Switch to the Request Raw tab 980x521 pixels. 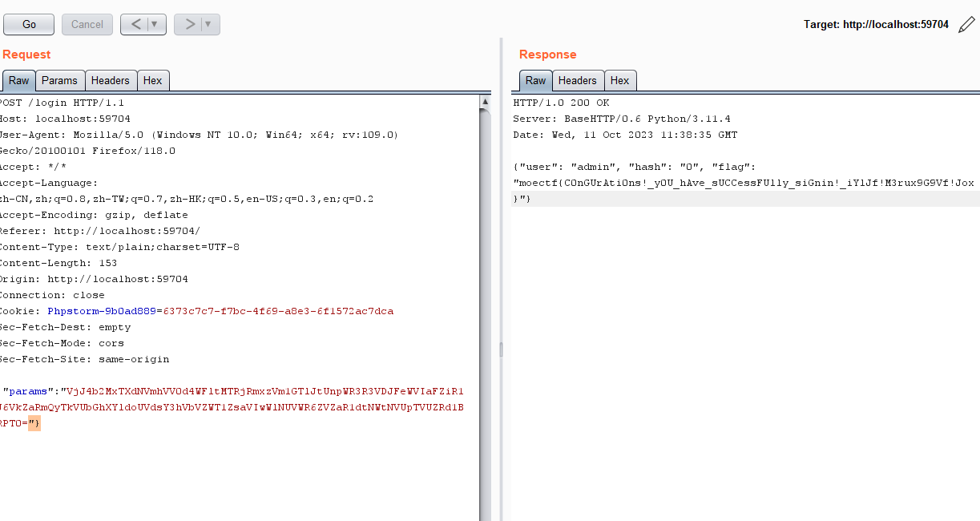tap(18, 80)
